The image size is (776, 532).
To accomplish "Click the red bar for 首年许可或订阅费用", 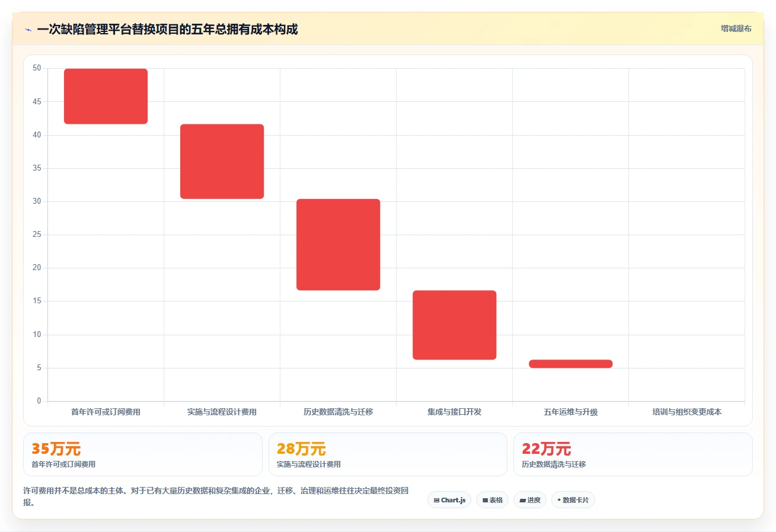I will coord(106,96).
